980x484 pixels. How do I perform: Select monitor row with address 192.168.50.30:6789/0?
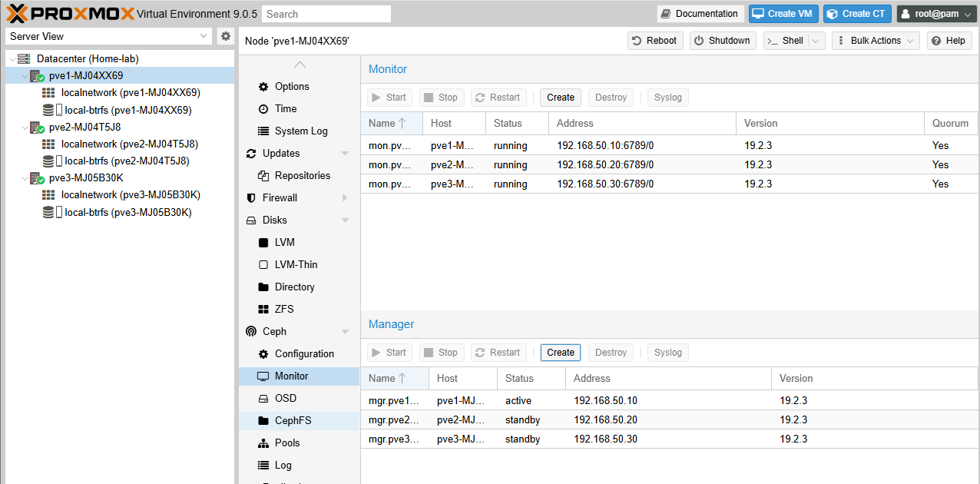pyautogui.click(x=670, y=184)
